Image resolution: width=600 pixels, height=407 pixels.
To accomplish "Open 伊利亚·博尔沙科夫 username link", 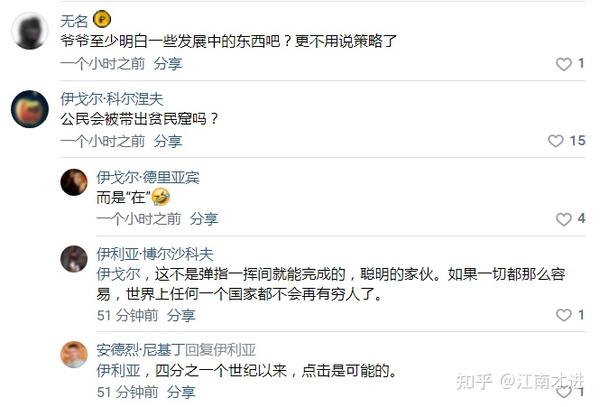I will click(155, 254).
